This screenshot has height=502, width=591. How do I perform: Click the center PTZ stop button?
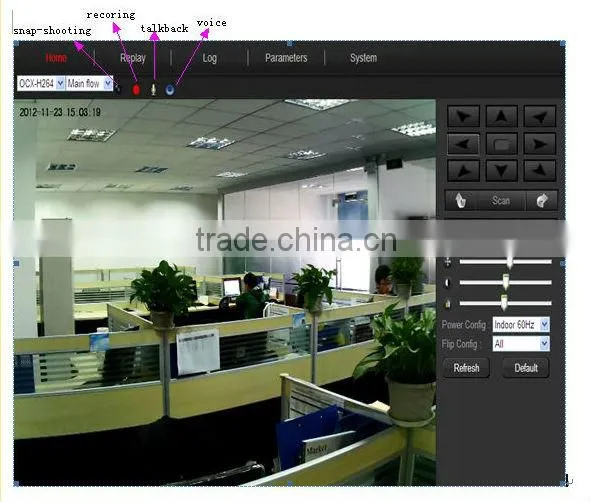pos(501,144)
